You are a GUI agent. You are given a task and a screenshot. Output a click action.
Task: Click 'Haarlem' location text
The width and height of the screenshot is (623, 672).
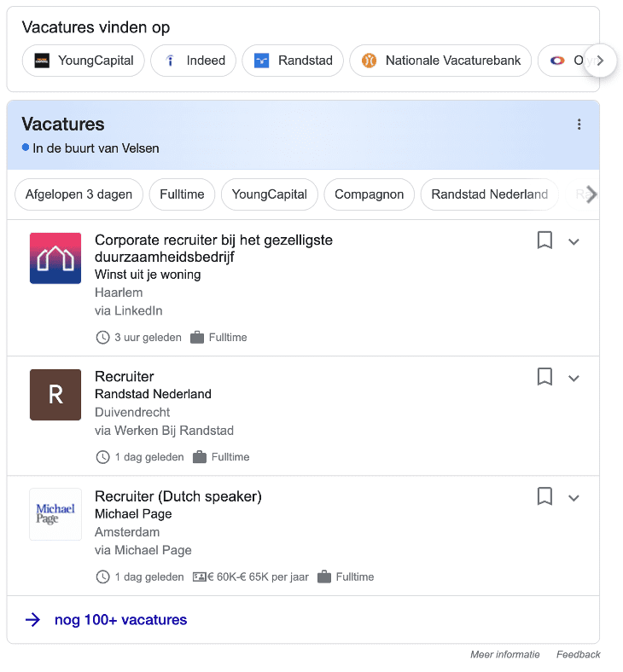[x=119, y=293]
